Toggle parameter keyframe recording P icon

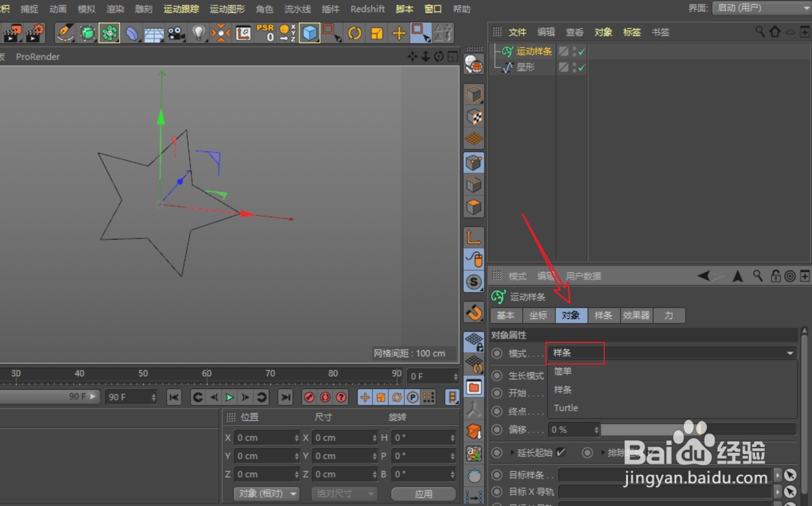click(412, 397)
